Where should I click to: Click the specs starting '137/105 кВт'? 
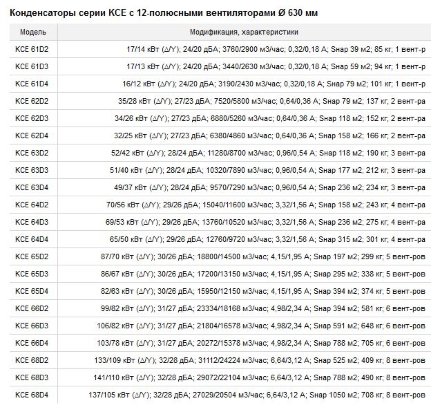pyautogui.click(x=257, y=395)
